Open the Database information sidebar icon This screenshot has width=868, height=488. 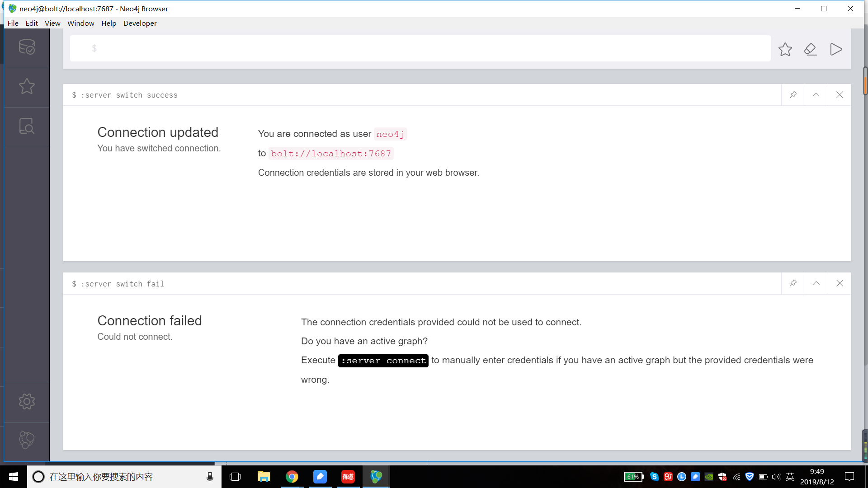[27, 47]
